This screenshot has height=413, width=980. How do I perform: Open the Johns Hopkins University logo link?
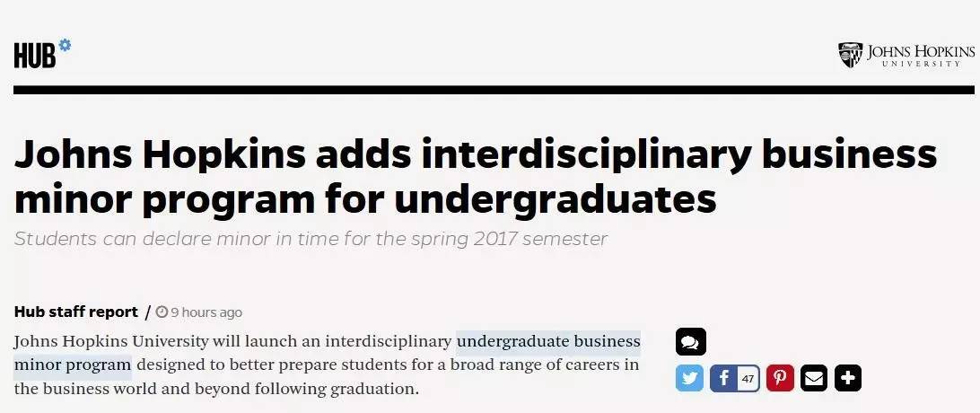pyautogui.click(x=906, y=55)
